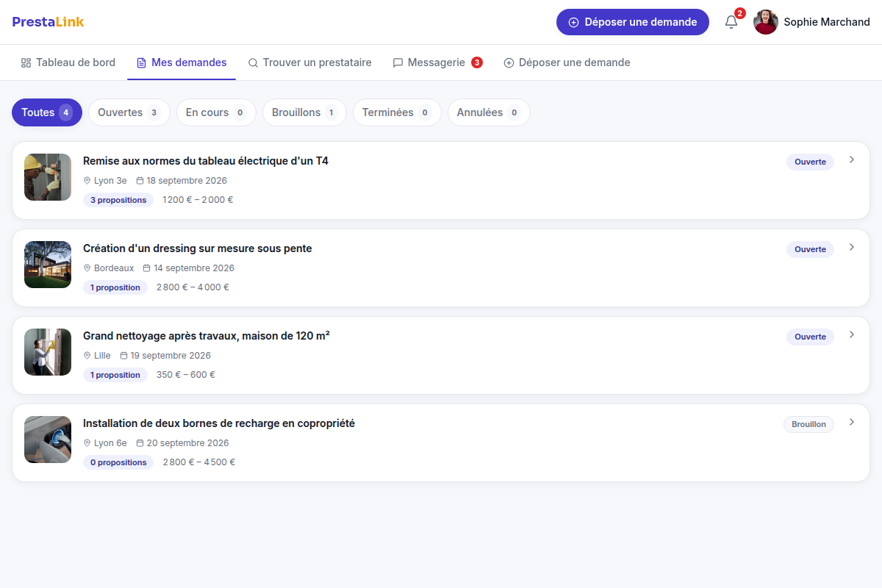Expand the dressing sur mesure request chevron
Viewport: 882px width, 588px height.
852,247
